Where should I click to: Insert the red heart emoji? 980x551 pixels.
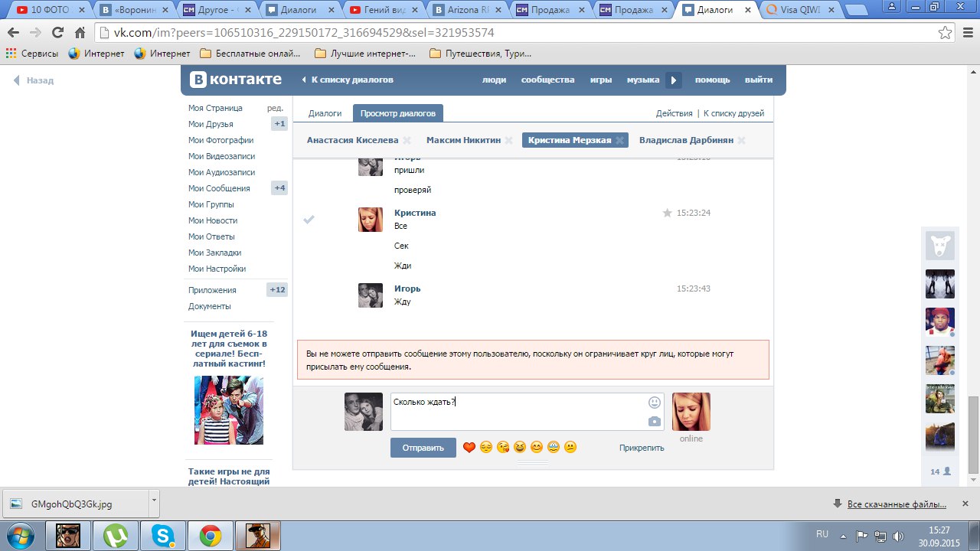(469, 448)
